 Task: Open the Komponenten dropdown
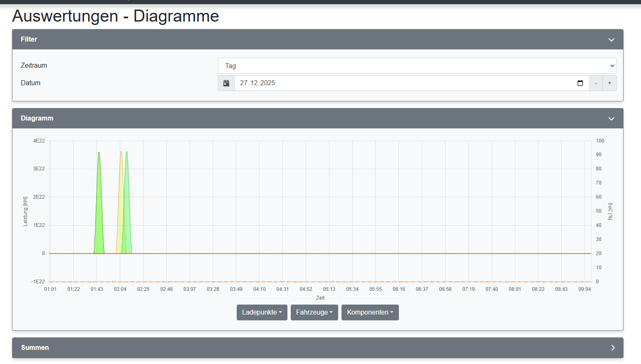[x=370, y=312]
